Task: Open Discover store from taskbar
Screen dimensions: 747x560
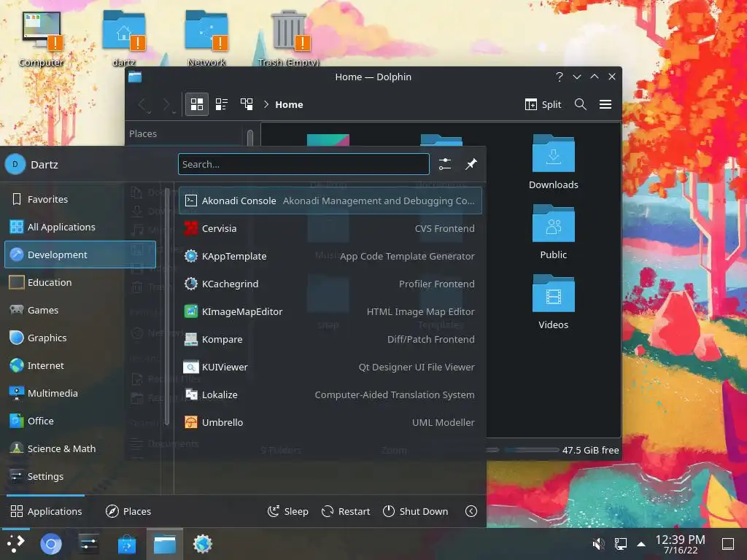Action: 127,544
